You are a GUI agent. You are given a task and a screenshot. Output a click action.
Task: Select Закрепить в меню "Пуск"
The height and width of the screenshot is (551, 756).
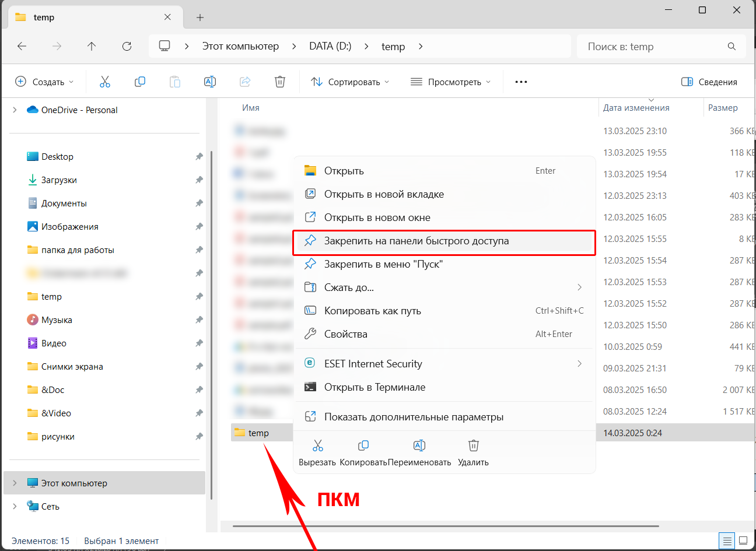click(444, 264)
